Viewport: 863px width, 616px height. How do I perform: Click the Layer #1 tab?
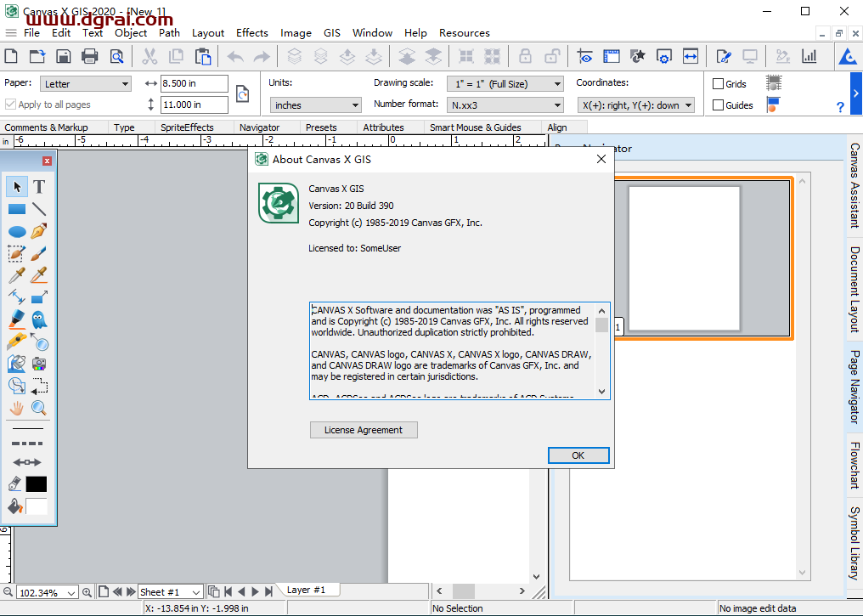pyautogui.click(x=306, y=590)
